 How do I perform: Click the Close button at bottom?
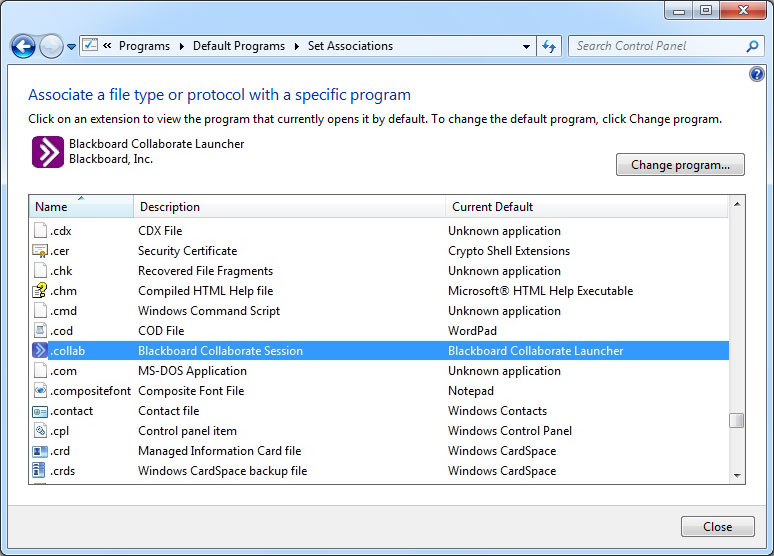(718, 526)
